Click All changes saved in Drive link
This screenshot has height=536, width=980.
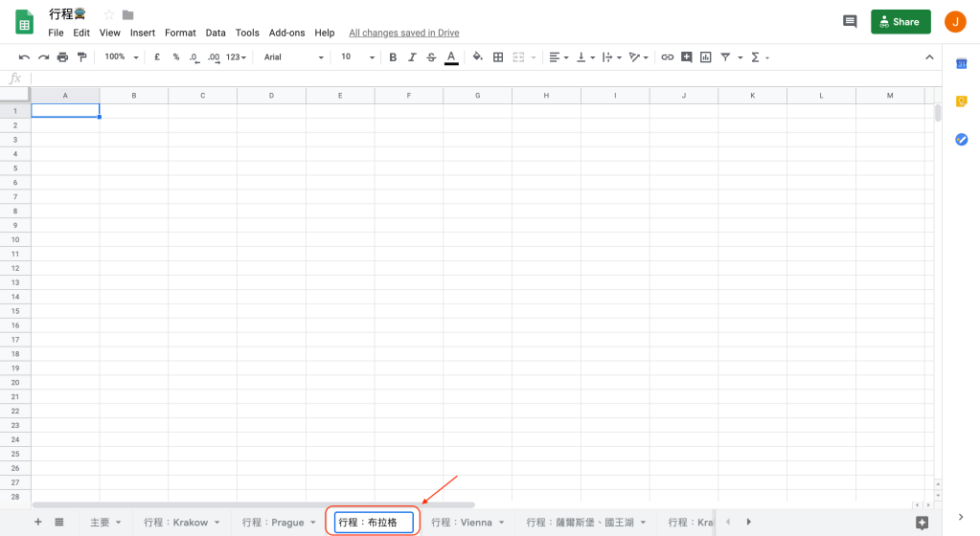(x=403, y=33)
